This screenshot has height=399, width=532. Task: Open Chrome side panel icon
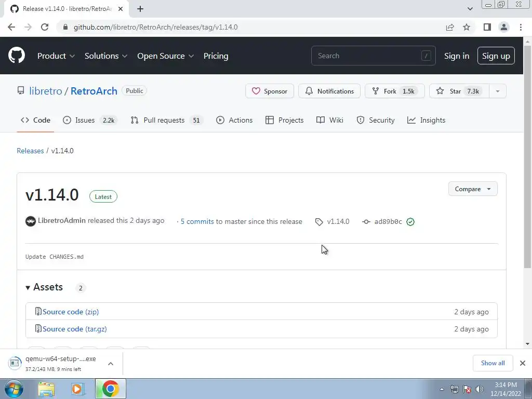pyautogui.click(x=487, y=27)
